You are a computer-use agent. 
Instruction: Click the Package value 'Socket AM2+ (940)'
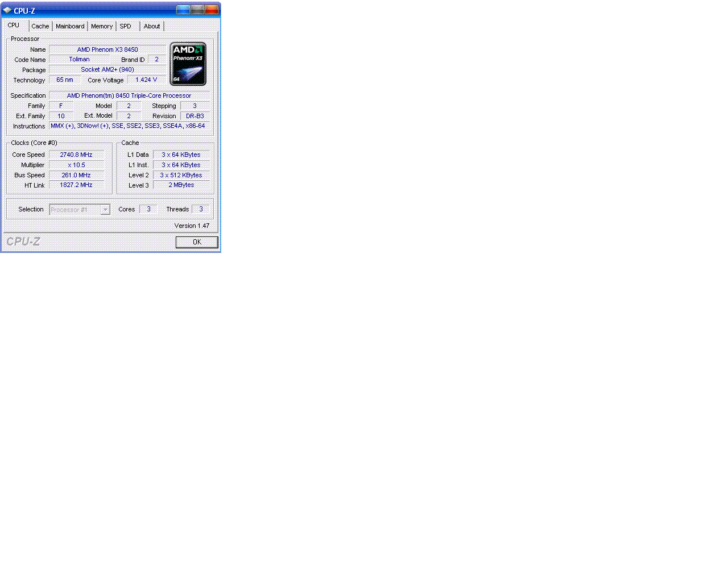click(x=107, y=69)
